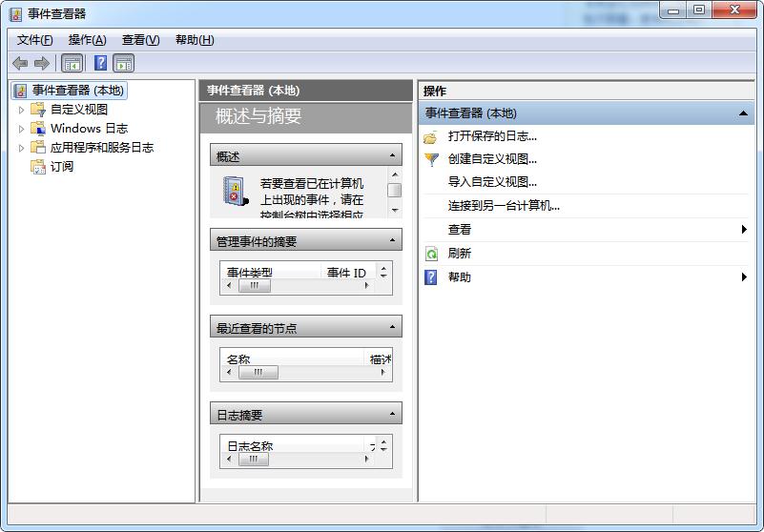
Task: Maximize the 事件查看器 window
Action: tap(699, 10)
